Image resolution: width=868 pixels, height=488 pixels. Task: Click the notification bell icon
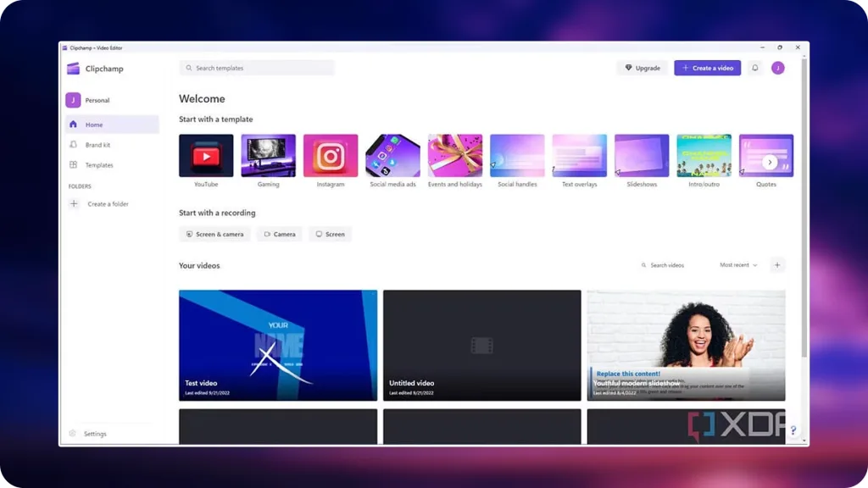pyautogui.click(x=754, y=68)
